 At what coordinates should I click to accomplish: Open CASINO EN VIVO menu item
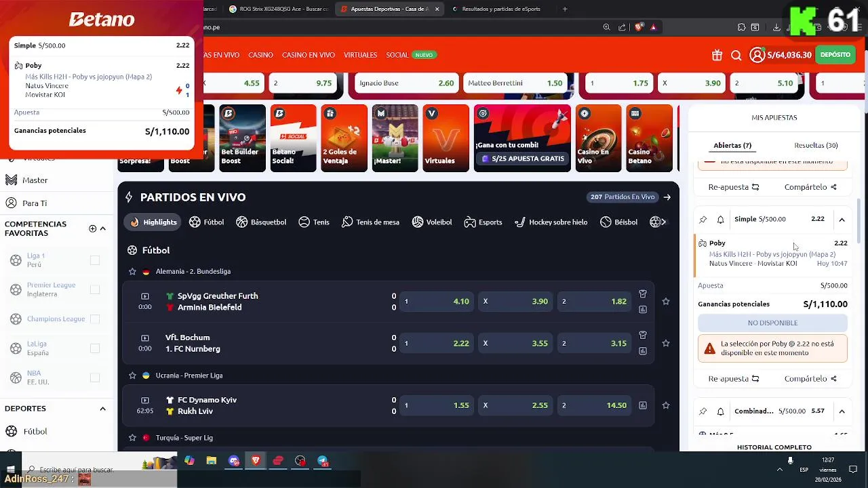coord(309,55)
